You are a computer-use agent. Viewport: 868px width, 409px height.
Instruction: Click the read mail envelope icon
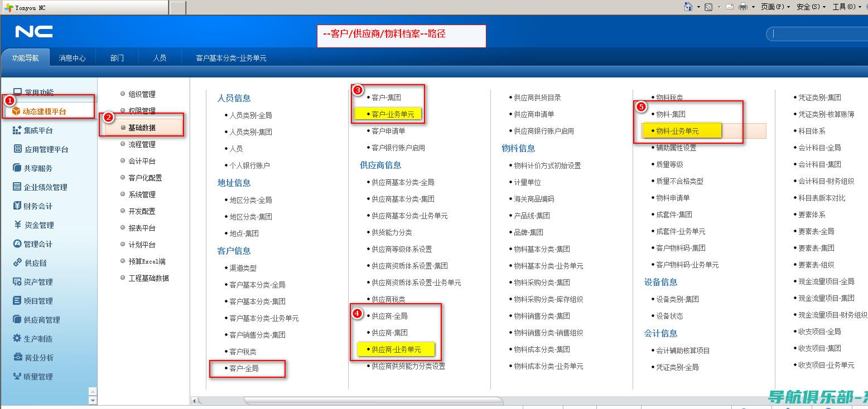coord(730,7)
